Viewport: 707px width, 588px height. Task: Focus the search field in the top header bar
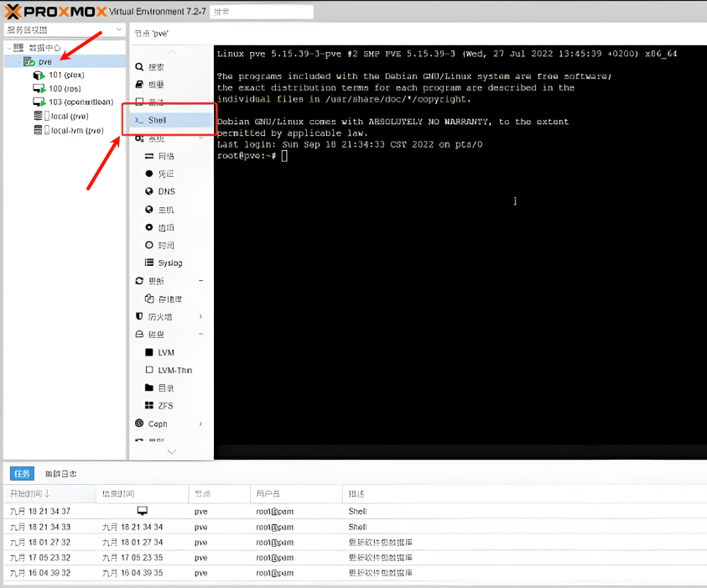coord(262,12)
